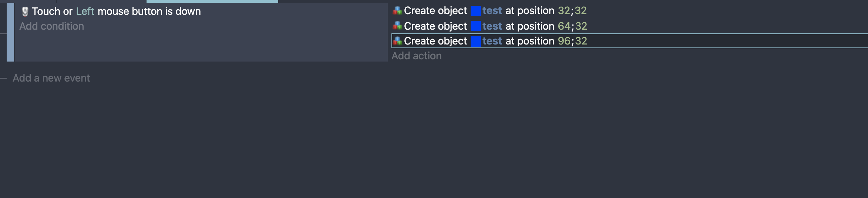
Task: Edit position value 64;32
Action: coord(572,26)
